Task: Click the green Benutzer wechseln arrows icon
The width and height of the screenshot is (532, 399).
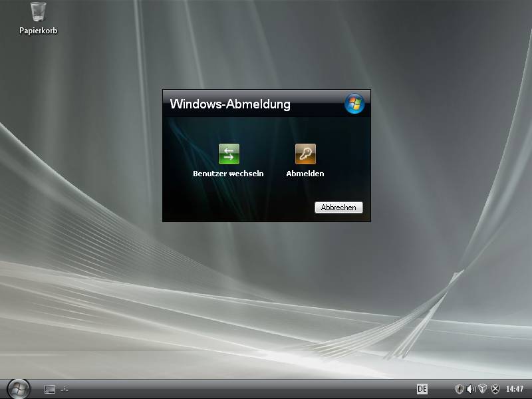Action: pos(229,154)
